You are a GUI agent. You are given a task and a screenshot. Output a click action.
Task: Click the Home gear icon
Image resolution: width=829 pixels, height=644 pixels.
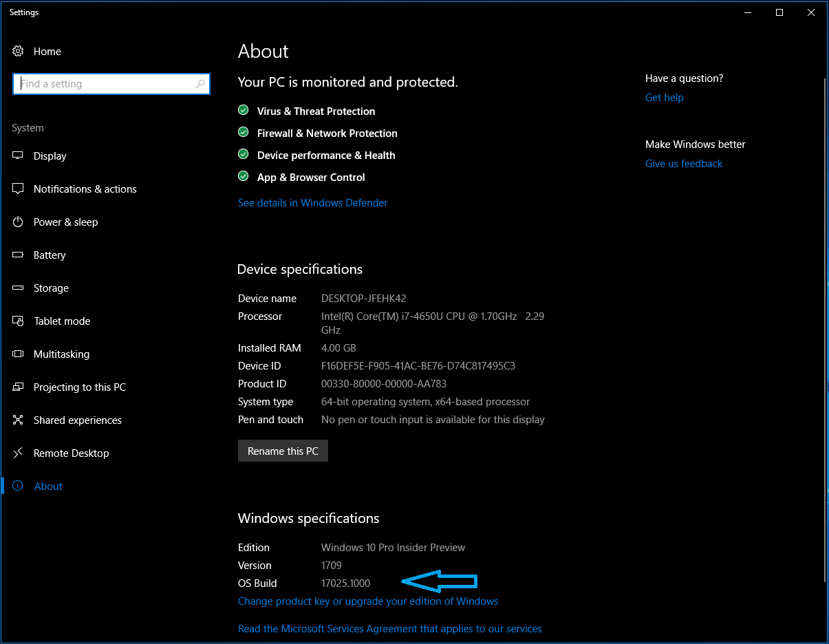coord(18,52)
